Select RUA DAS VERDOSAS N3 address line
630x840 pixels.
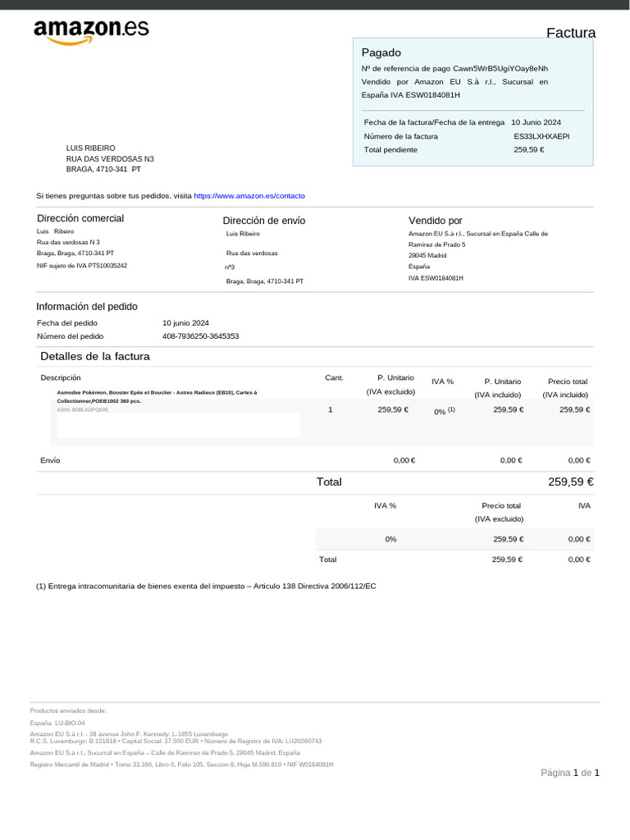pos(110,158)
